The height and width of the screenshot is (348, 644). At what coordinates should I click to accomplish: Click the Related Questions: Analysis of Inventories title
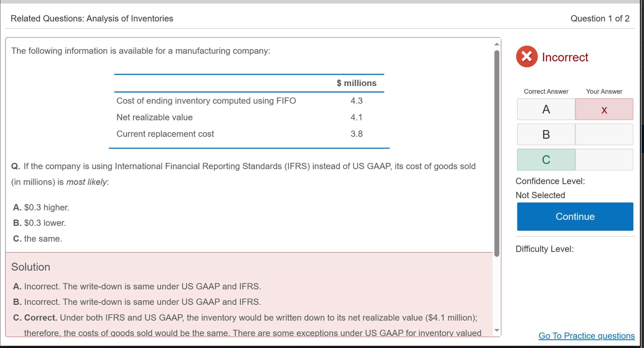pos(92,19)
